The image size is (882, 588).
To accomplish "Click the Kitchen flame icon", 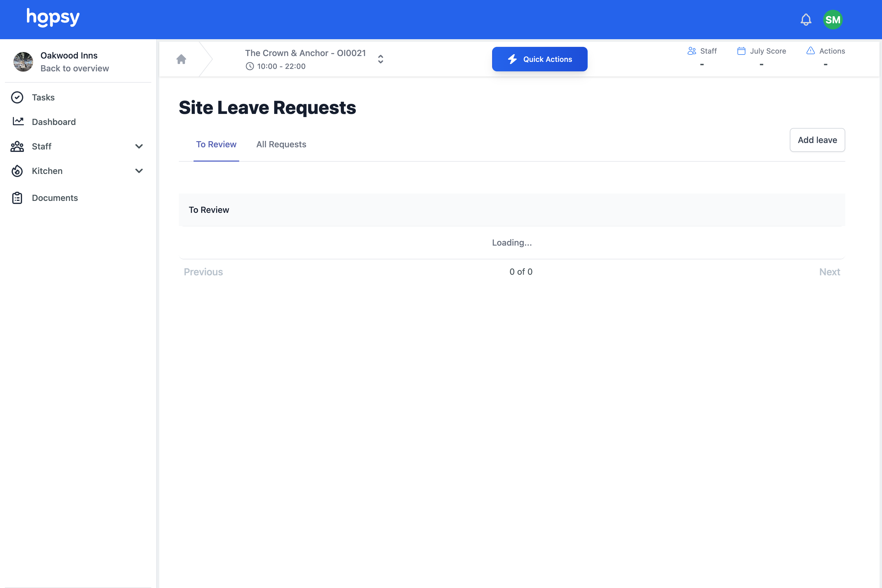I will point(17,171).
